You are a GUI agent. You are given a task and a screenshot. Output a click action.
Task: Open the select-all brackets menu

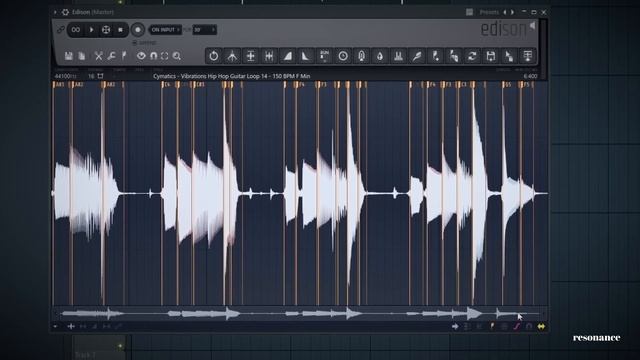(x=164, y=56)
